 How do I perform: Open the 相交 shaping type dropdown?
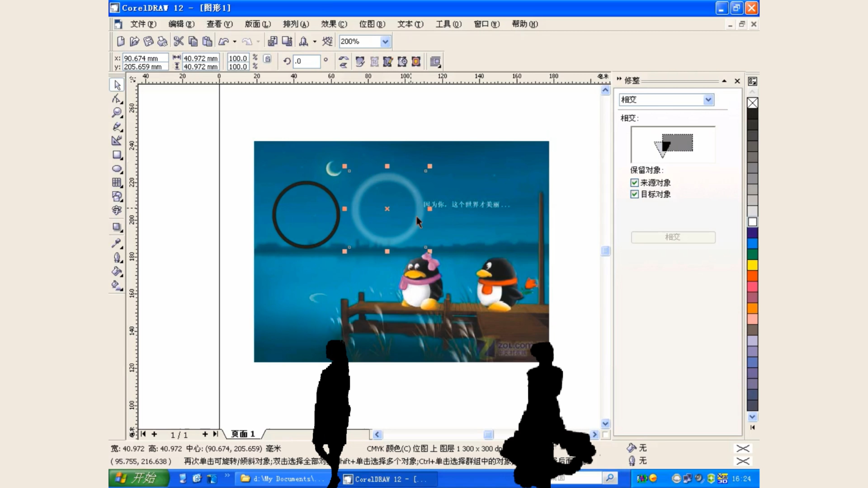coord(708,100)
